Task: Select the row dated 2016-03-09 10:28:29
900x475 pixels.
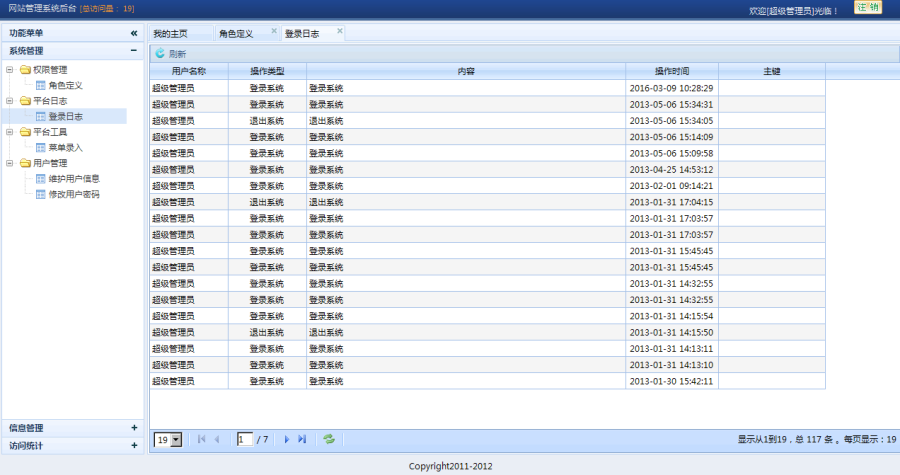Action: [487, 88]
